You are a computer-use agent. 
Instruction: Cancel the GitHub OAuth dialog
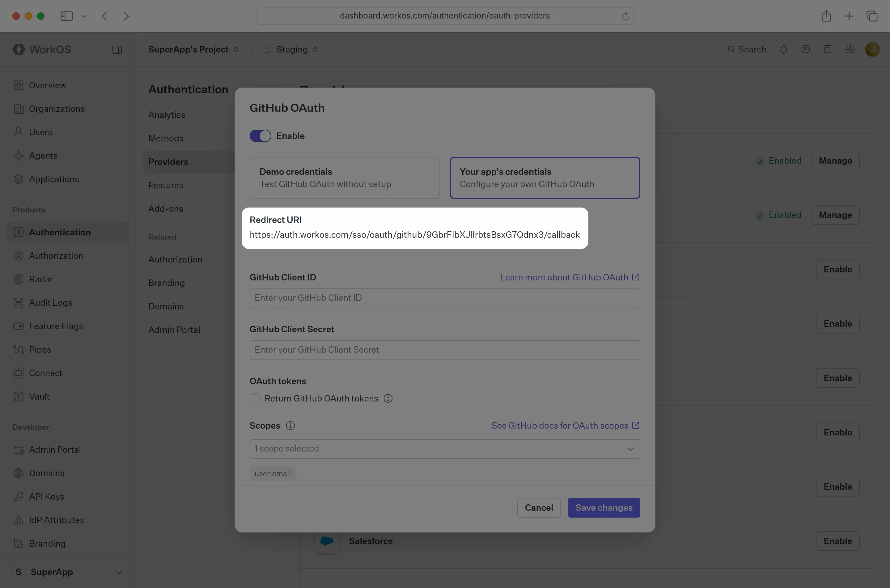click(539, 508)
